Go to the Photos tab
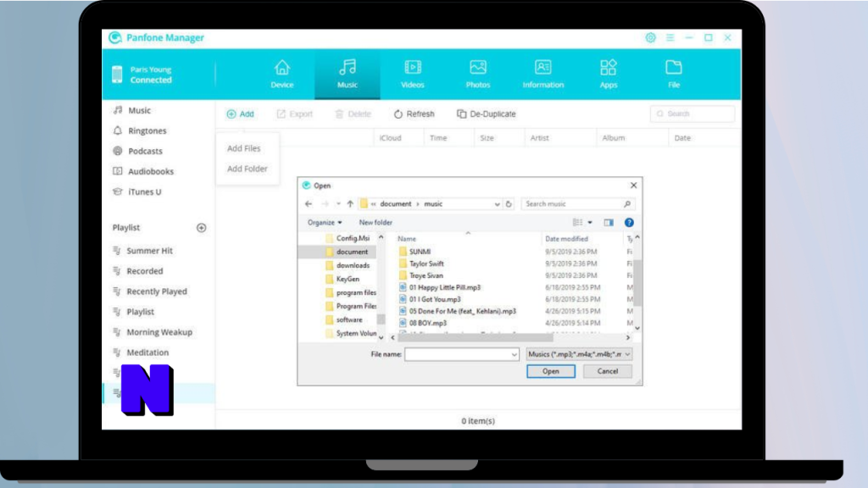Image resolution: width=868 pixels, height=488 pixels. (478, 75)
